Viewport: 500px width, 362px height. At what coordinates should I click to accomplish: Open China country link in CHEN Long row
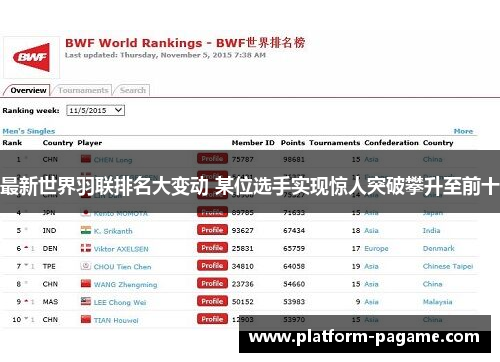[x=432, y=159]
